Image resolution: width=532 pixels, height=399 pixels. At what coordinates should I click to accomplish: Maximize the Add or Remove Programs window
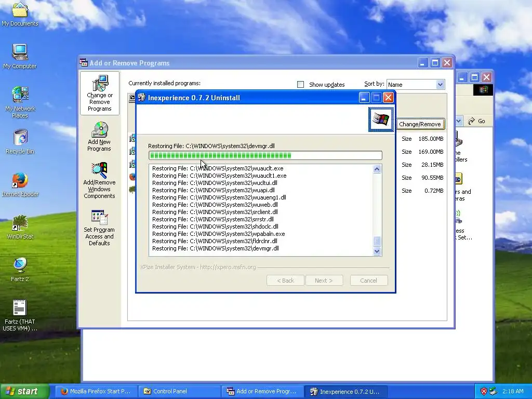[x=435, y=63]
